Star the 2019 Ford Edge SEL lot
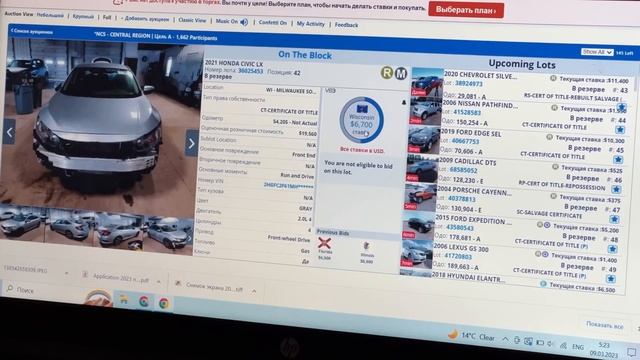 coord(618,160)
